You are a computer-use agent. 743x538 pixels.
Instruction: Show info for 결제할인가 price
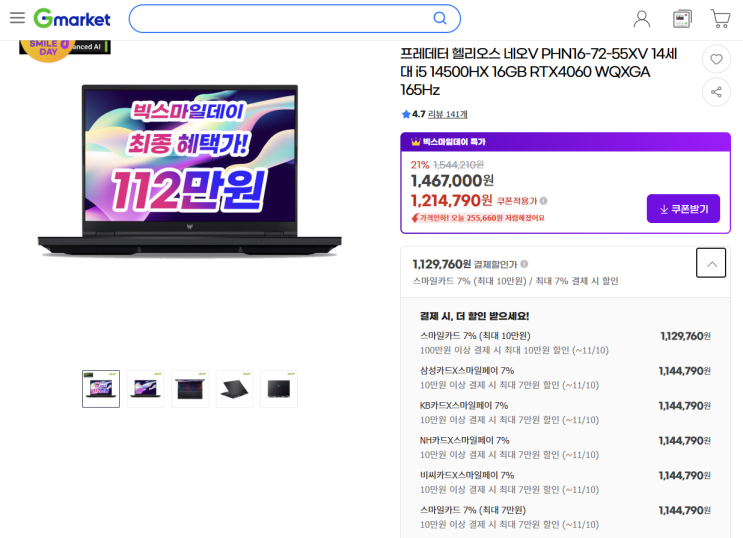[524, 264]
